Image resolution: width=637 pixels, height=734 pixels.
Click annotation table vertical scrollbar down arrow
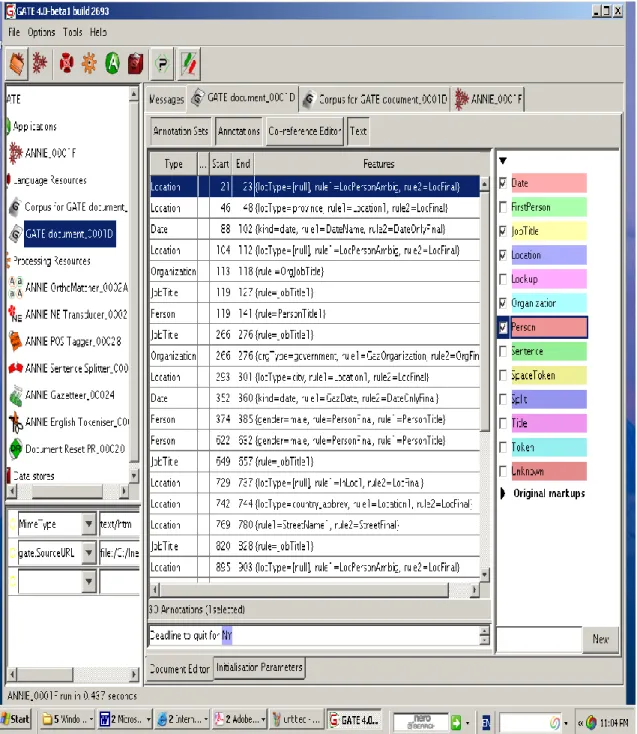(x=484, y=573)
